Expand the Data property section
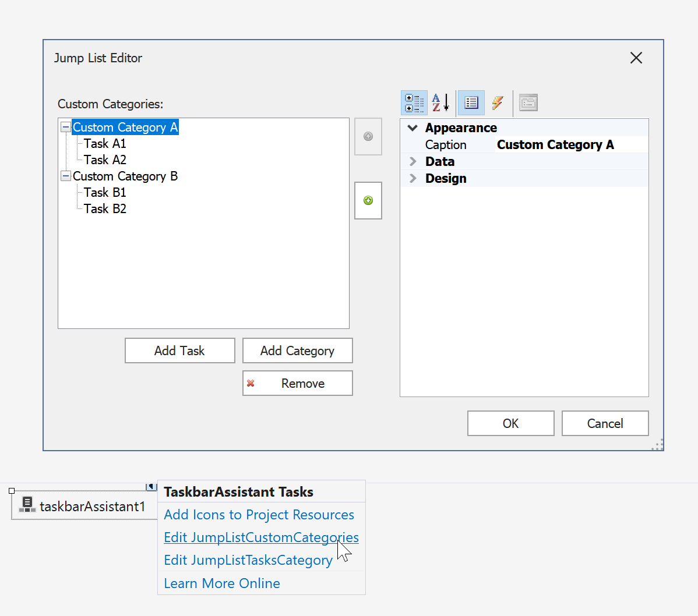The image size is (698, 616). [413, 161]
